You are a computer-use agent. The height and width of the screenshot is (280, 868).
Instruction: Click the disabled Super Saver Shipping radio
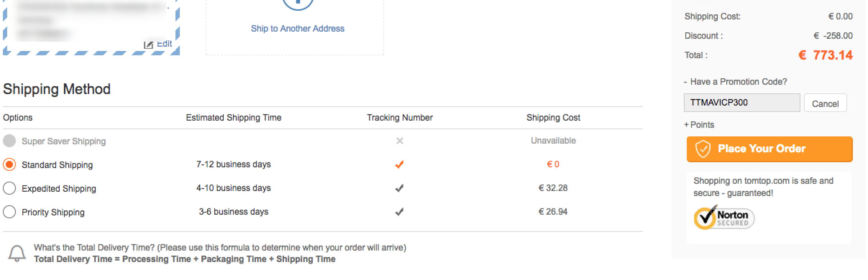[9, 141]
